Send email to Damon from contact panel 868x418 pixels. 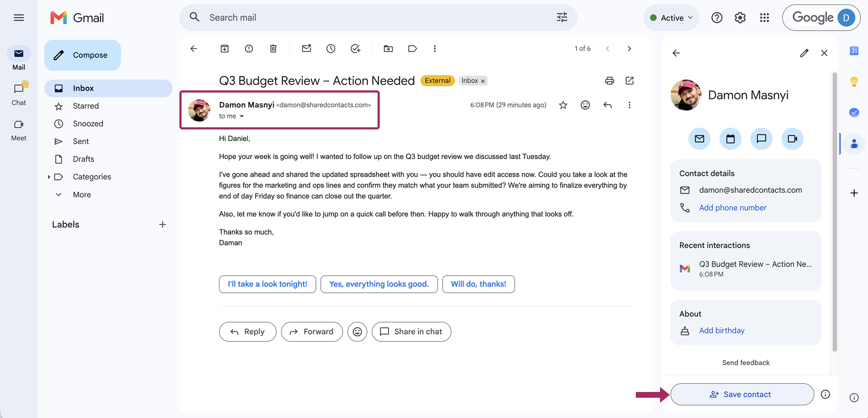click(699, 139)
